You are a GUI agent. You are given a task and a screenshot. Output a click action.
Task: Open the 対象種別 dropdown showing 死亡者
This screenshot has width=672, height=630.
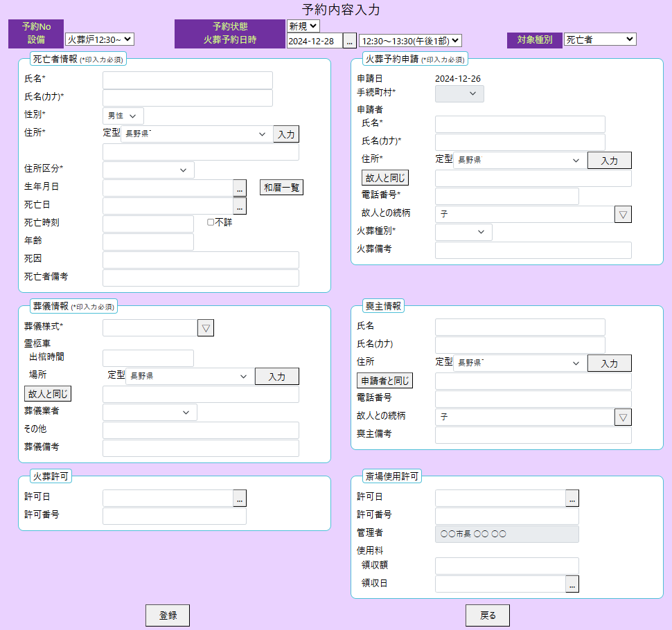(600, 39)
